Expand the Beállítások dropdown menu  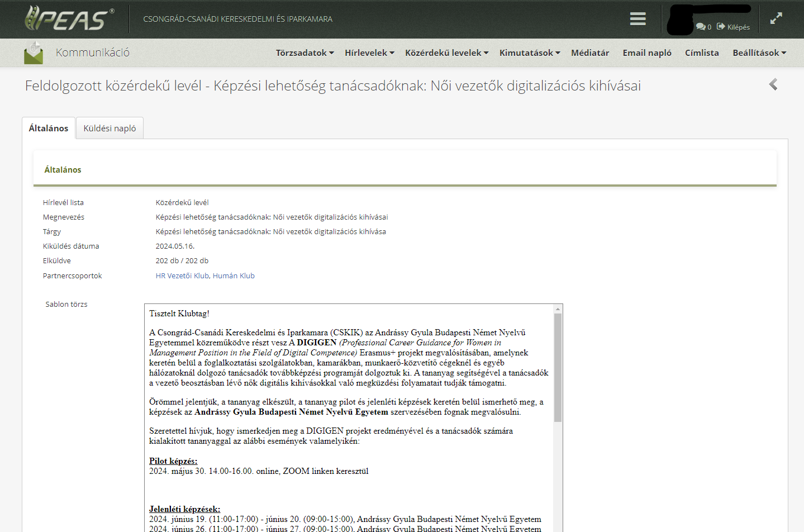point(759,53)
